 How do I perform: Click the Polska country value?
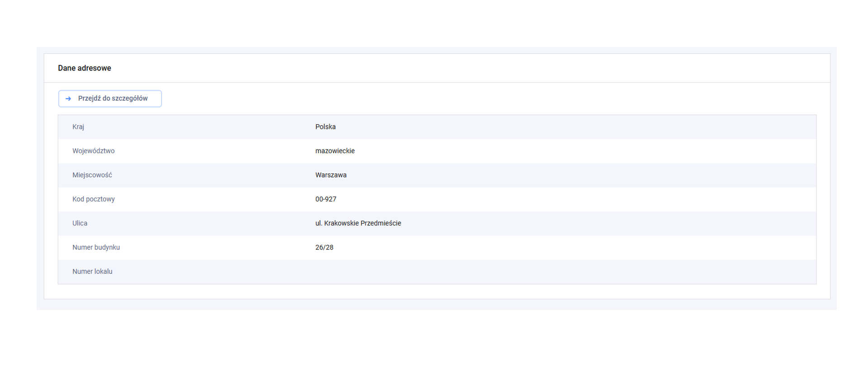(x=325, y=127)
